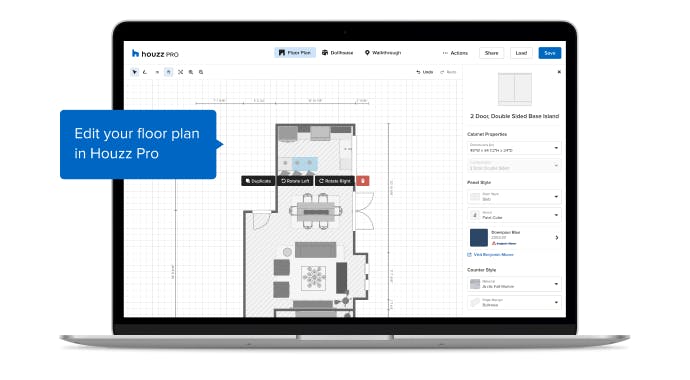Close the cabinet properties panel

pos(559,72)
